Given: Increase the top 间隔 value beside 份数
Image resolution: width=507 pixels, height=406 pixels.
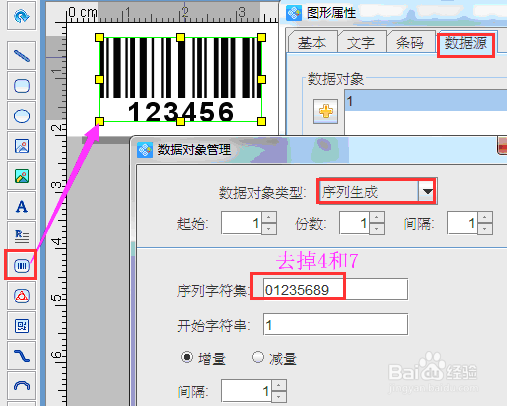Looking at the screenshot, I should click(485, 217).
